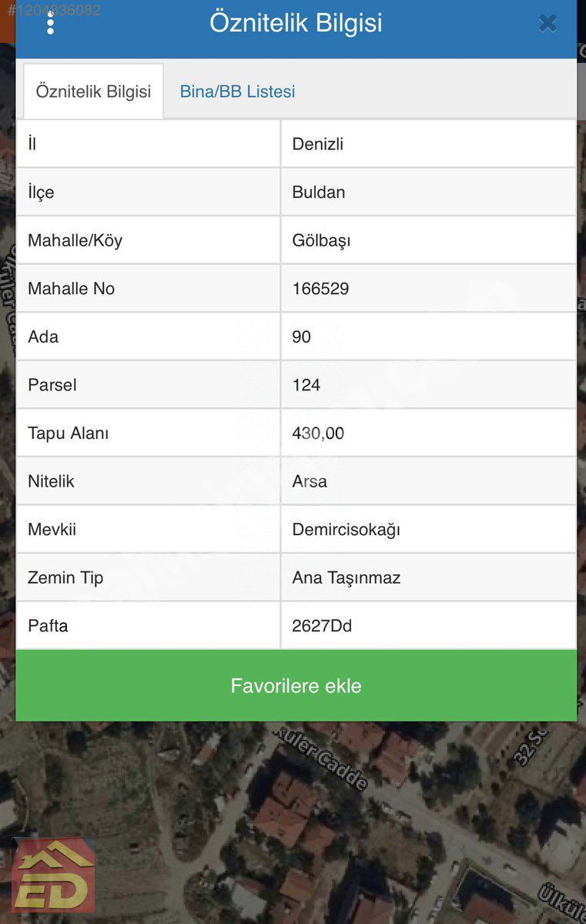Open the three-dot options menu
This screenshot has width=586, height=924.
(50, 22)
